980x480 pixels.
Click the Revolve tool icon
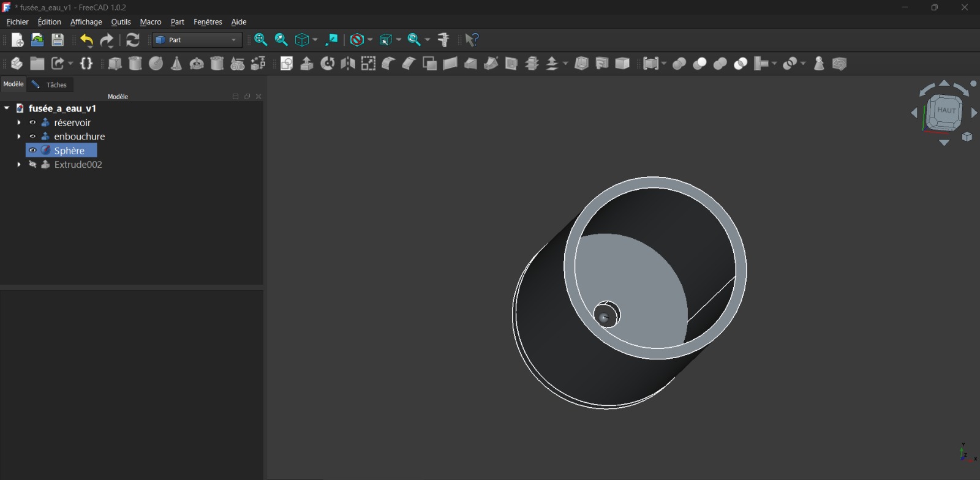tap(328, 64)
